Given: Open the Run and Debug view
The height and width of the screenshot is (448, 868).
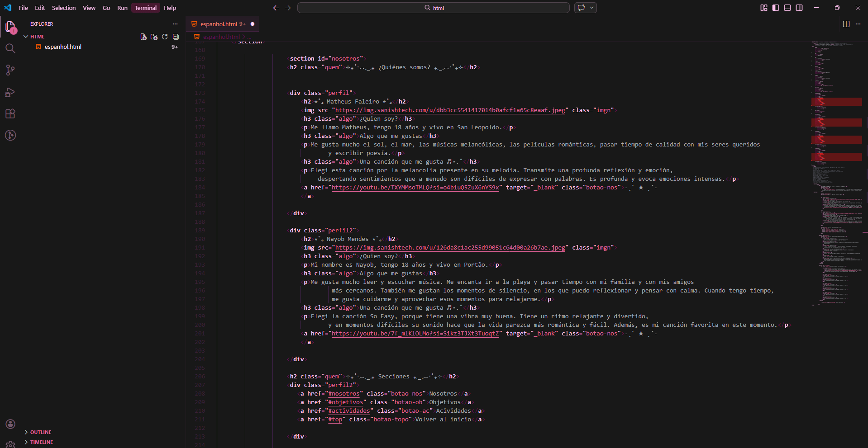Looking at the screenshot, I should point(10,92).
